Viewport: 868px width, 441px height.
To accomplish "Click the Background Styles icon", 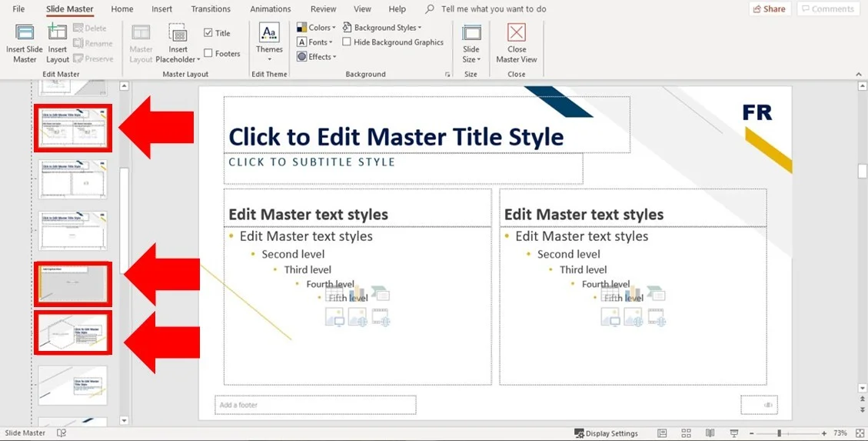I will [x=347, y=28].
